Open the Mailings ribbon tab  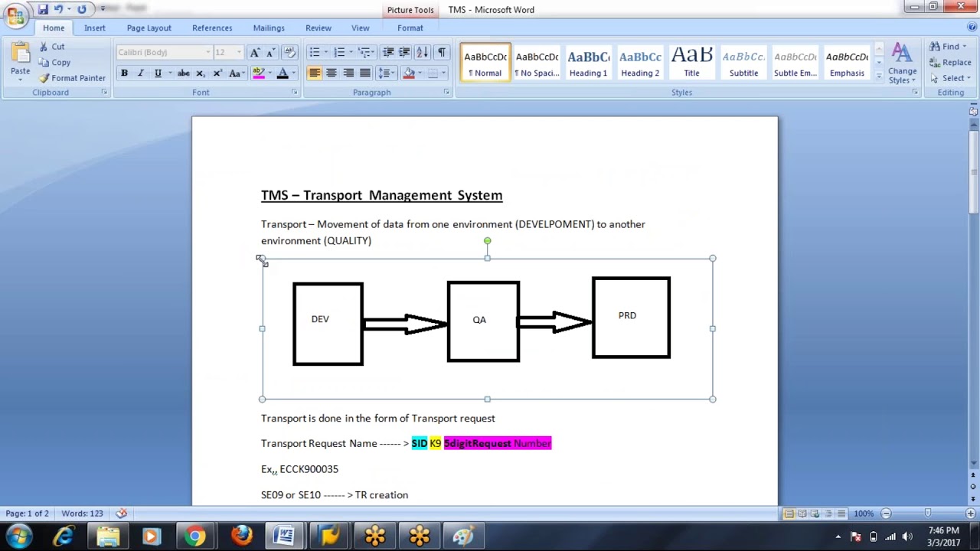269,28
